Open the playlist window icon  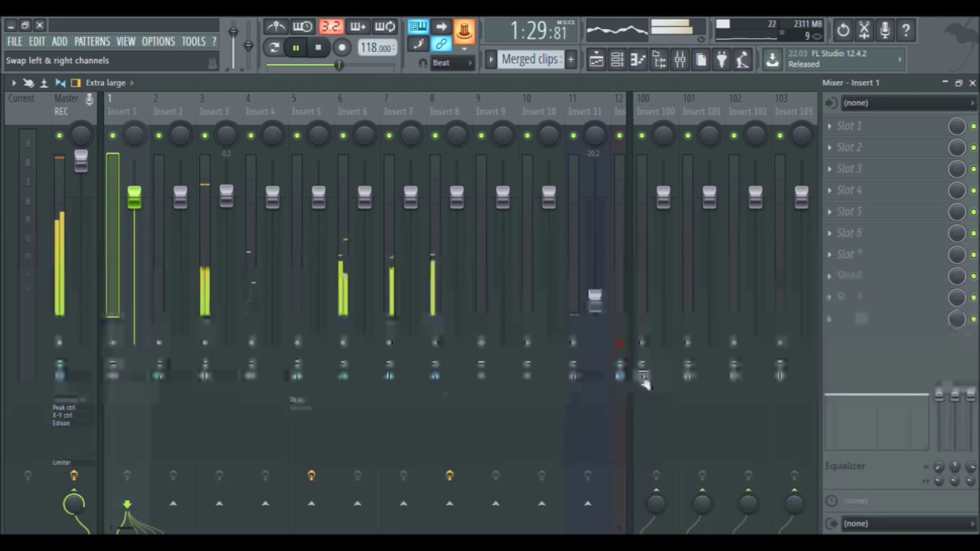(x=596, y=60)
